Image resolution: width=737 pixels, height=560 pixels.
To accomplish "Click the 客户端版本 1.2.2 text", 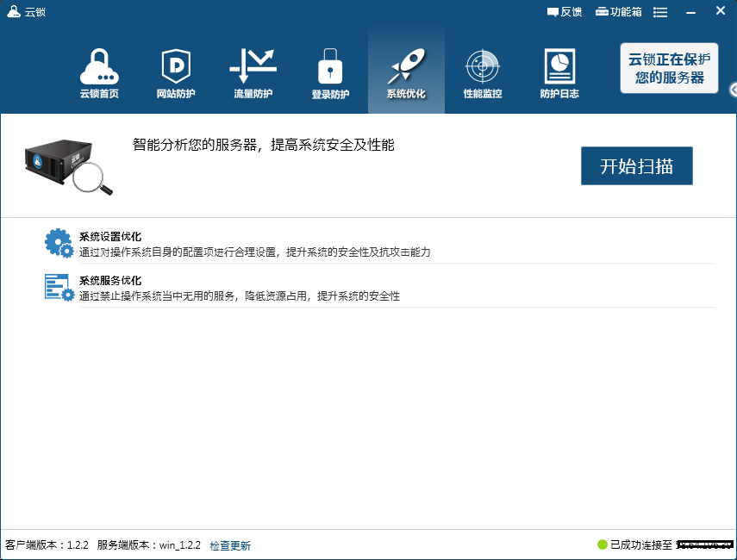I will (47, 545).
